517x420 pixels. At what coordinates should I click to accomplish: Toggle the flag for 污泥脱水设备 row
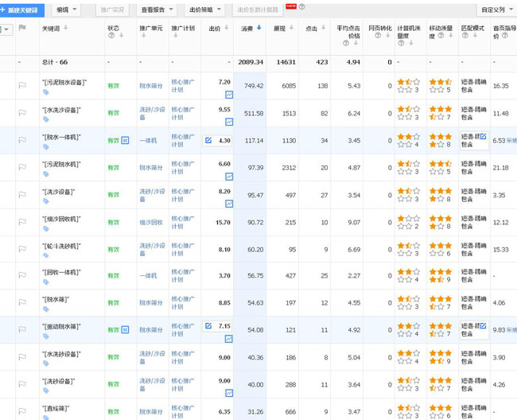point(22,86)
